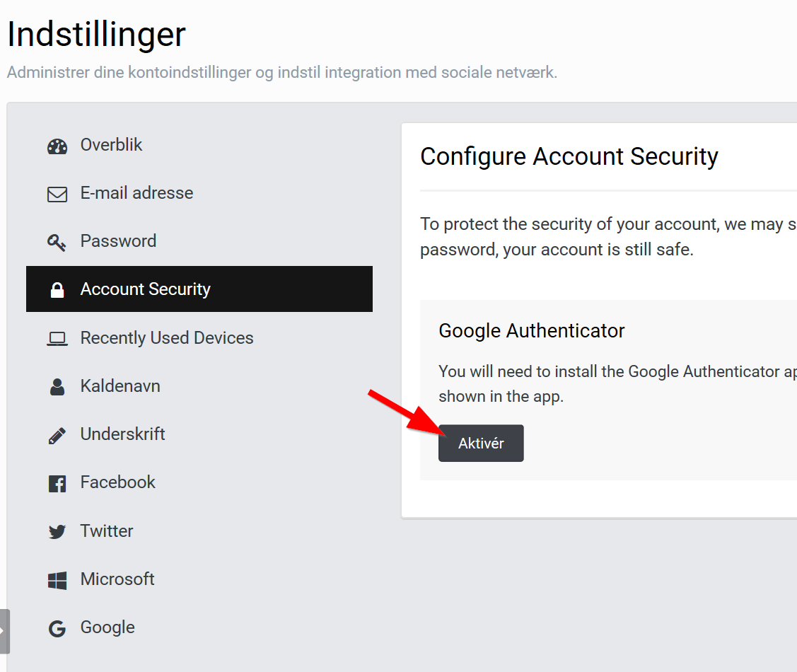The image size is (797, 672).
Task: Click the E-mail adresse envelope icon
Action: coord(57,194)
